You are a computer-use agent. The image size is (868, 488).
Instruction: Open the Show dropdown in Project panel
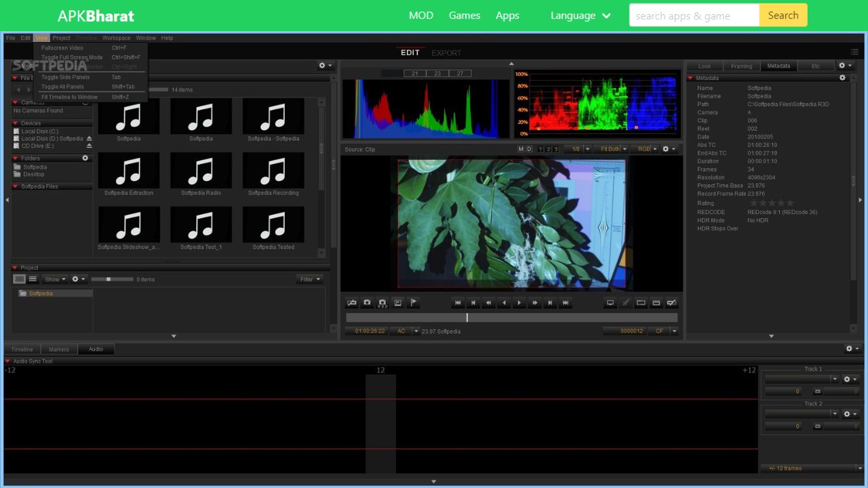click(54, 279)
